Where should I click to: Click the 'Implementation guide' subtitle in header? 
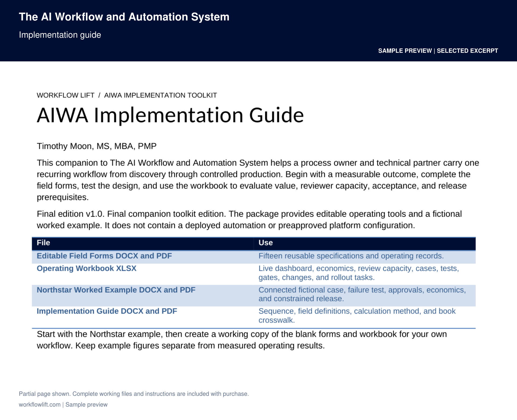click(60, 35)
